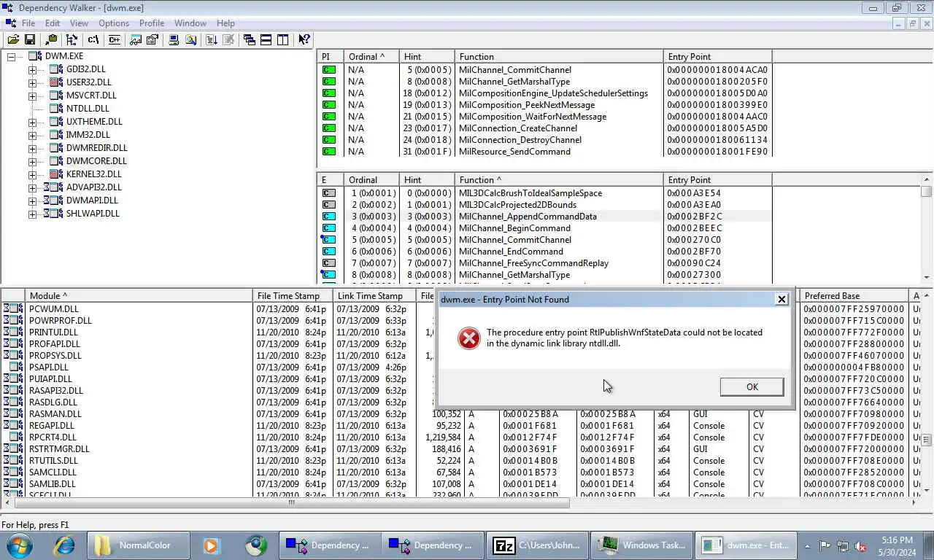This screenshot has height=560, width=934.
Task: Switch to 7-Zip C:\Users\John taskbar button
Action: coord(538,545)
